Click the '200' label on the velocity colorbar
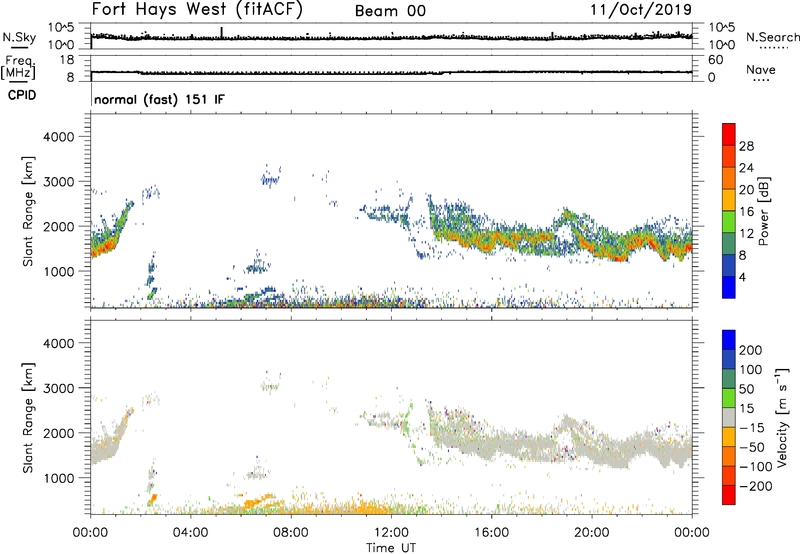 (x=751, y=350)
